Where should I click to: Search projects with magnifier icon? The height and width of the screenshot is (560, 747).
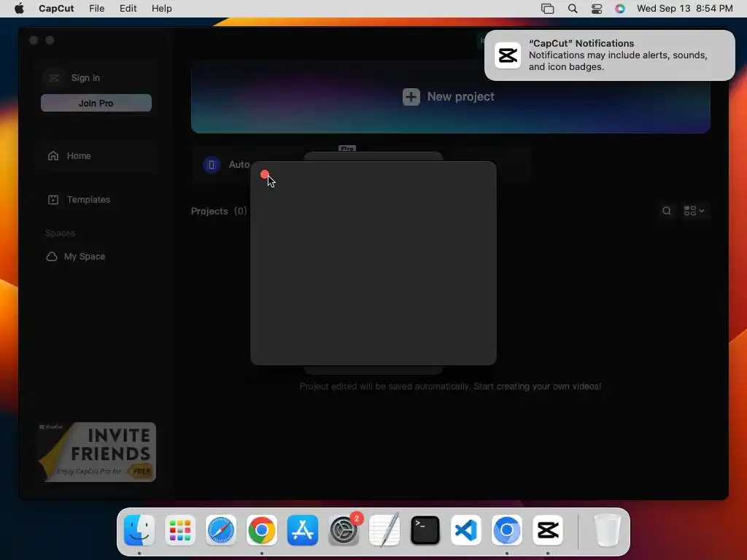(667, 211)
